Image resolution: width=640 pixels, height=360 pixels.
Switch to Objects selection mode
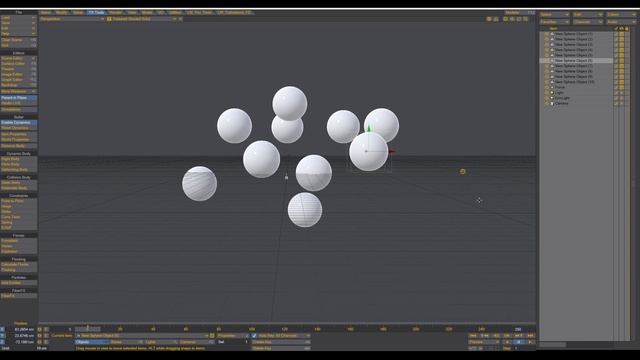tap(92, 342)
